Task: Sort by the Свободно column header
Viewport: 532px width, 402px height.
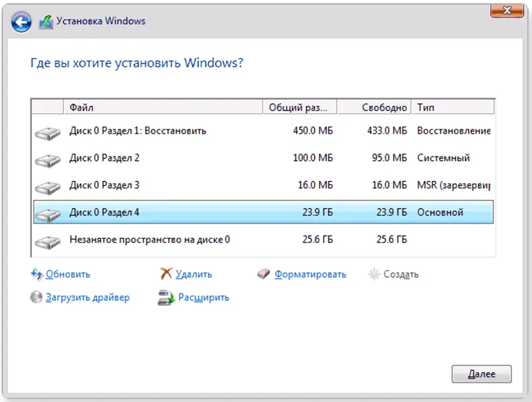Action: click(375, 107)
